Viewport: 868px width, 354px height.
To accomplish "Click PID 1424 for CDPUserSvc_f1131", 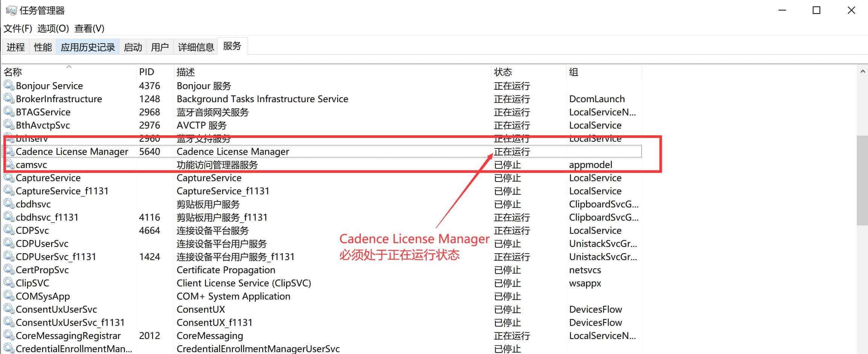I will tap(150, 257).
